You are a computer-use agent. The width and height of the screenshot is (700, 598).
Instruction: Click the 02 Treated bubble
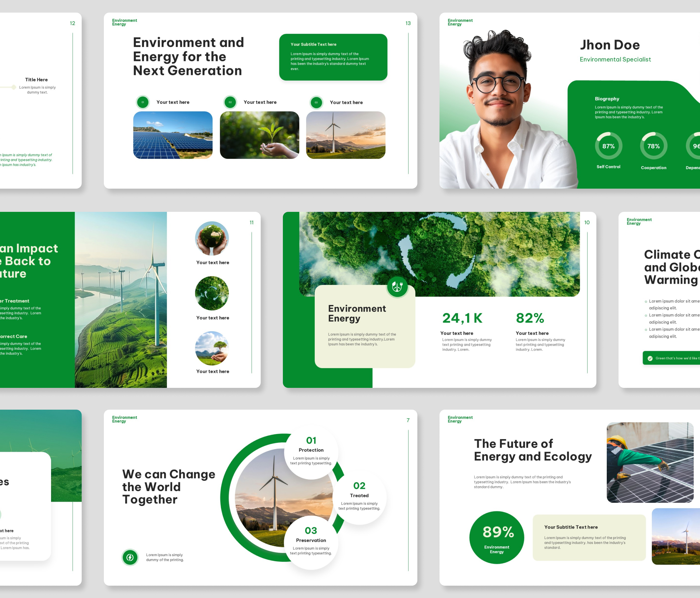coord(359,497)
